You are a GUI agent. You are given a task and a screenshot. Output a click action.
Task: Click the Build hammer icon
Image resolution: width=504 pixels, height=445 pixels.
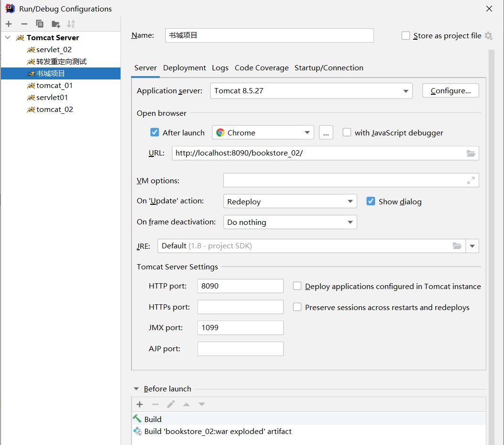[137, 419]
